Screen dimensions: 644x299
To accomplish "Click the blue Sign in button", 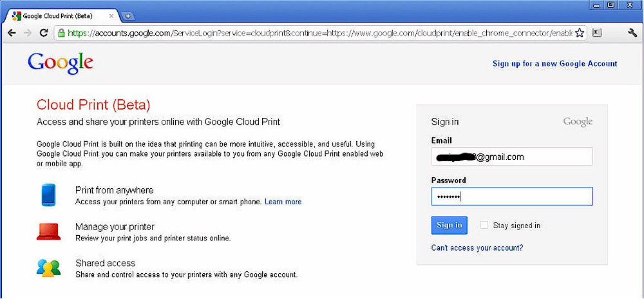I will point(449,225).
